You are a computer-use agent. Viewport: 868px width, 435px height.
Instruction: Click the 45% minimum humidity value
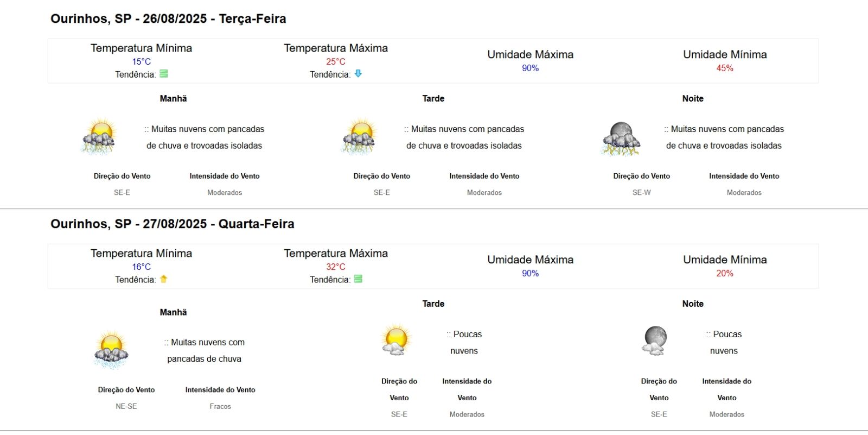(725, 68)
